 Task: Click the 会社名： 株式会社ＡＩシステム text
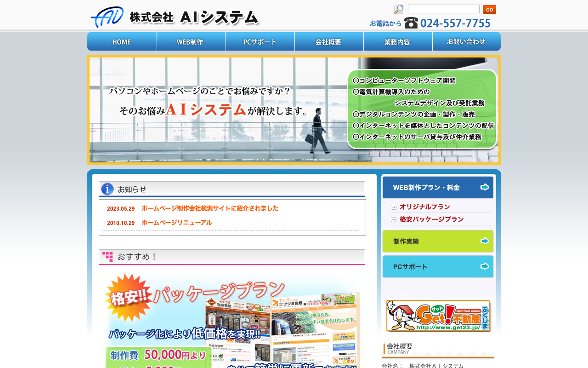click(x=423, y=366)
